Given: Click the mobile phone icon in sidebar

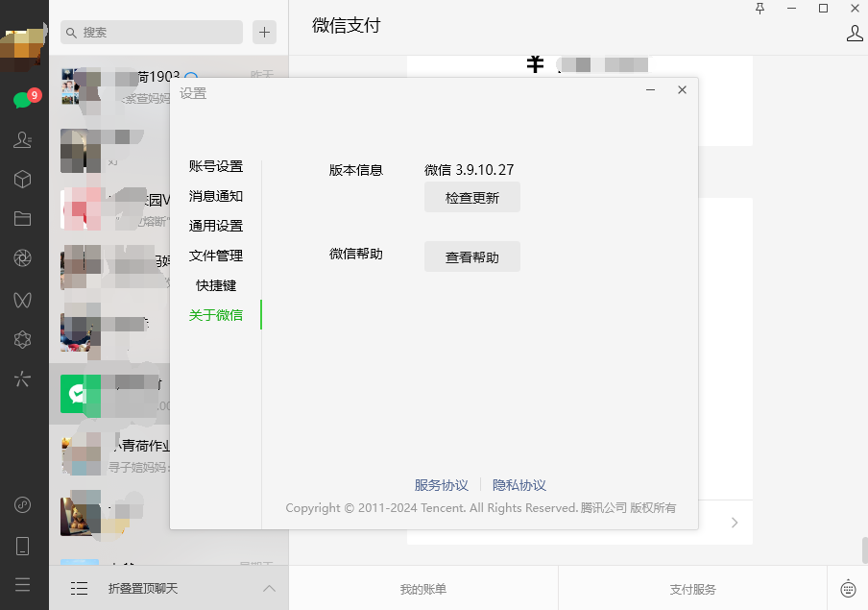Looking at the screenshot, I should point(24,545).
